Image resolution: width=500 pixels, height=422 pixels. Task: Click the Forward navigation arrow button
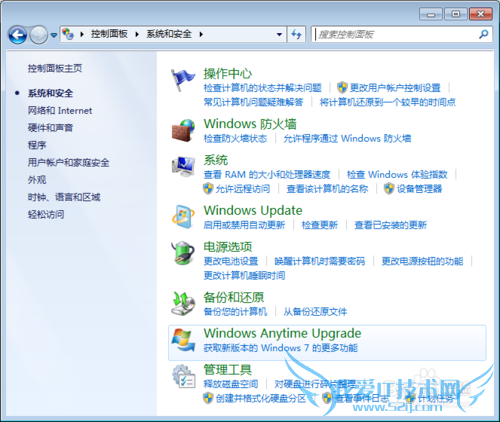click(39, 35)
